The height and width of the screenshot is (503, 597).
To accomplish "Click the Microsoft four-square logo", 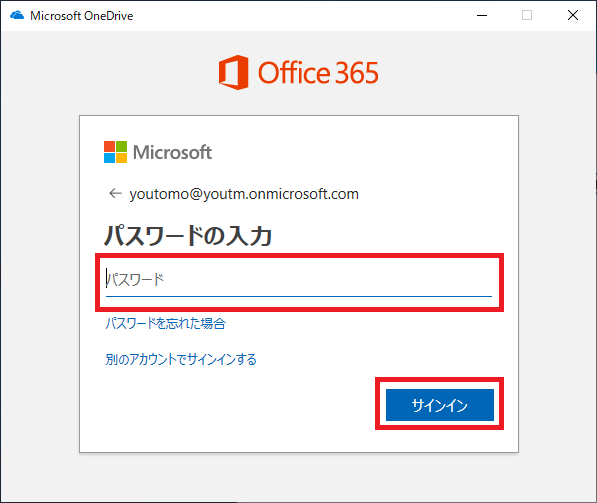I will click(x=115, y=152).
